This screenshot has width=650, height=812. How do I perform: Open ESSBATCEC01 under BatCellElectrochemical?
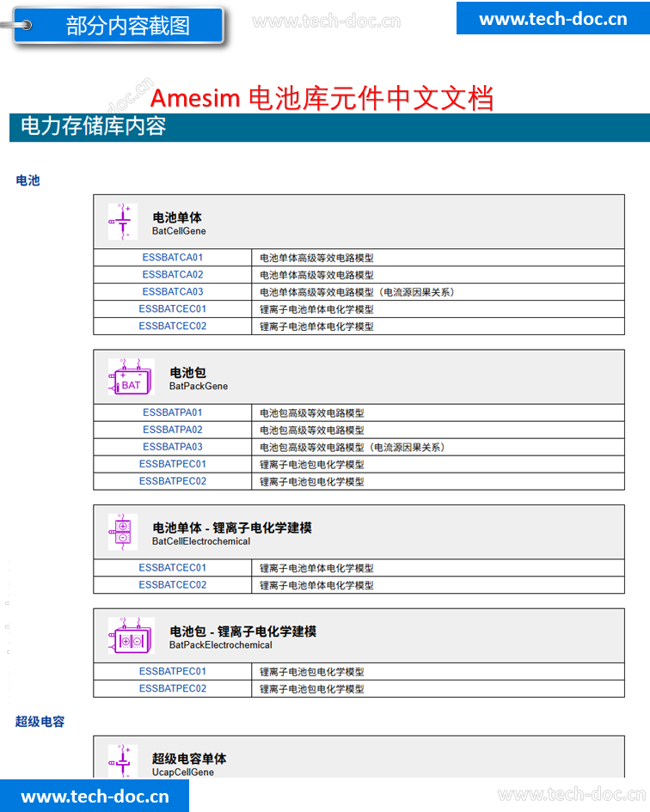[x=173, y=568]
